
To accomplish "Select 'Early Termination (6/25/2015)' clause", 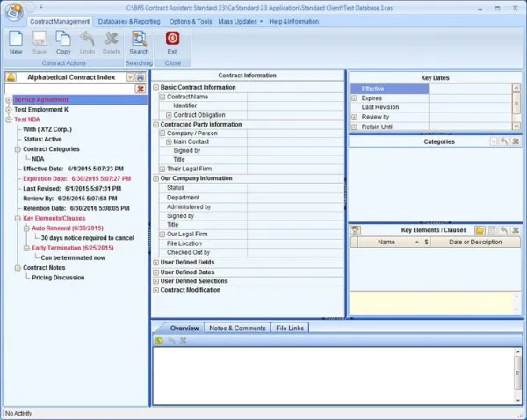I will click(x=73, y=248).
